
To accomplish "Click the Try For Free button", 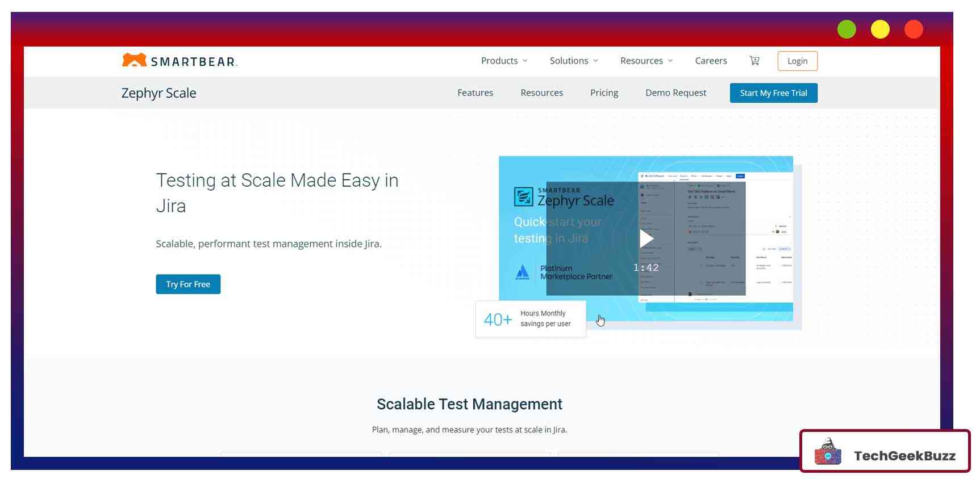I will pyautogui.click(x=188, y=284).
